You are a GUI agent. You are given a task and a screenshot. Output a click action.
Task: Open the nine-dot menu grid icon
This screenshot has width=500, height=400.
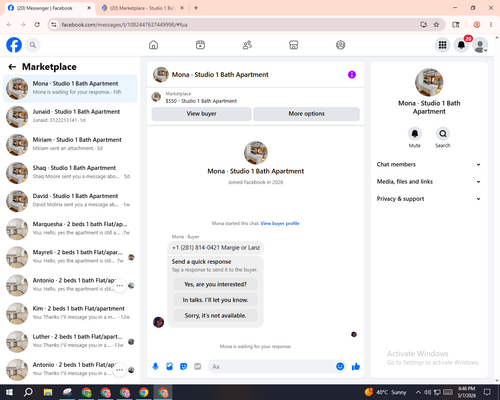[442, 45]
